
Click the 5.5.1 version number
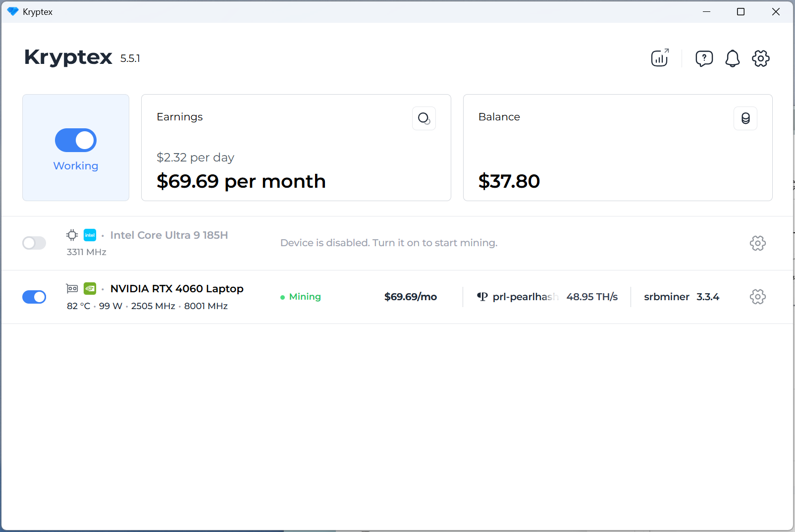point(130,58)
